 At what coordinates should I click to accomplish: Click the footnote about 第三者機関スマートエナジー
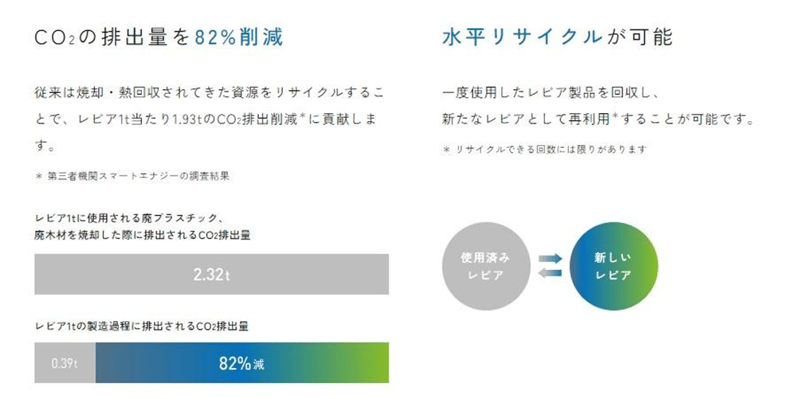pyautogui.click(x=132, y=176)
